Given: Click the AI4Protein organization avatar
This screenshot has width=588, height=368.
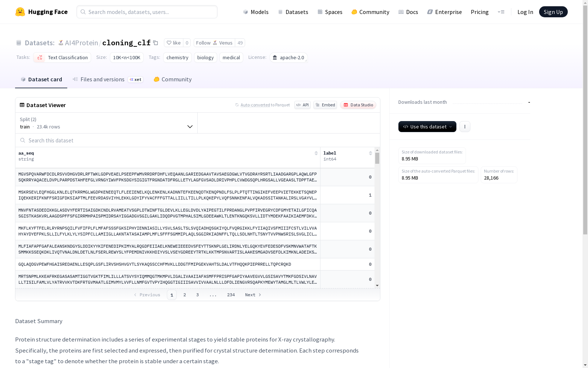Looking at the screenshot, I should tap(61, 43).
